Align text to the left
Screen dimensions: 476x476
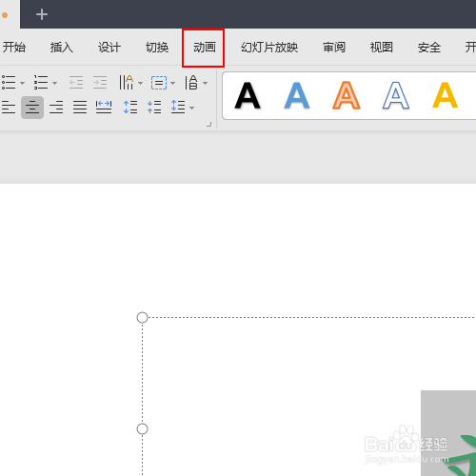[9, 108]
